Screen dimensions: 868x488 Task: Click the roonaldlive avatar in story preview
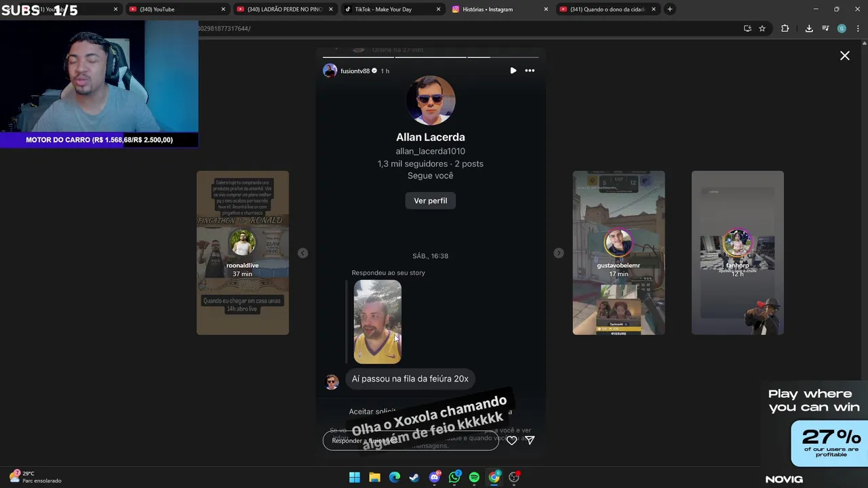click(242, 243)
